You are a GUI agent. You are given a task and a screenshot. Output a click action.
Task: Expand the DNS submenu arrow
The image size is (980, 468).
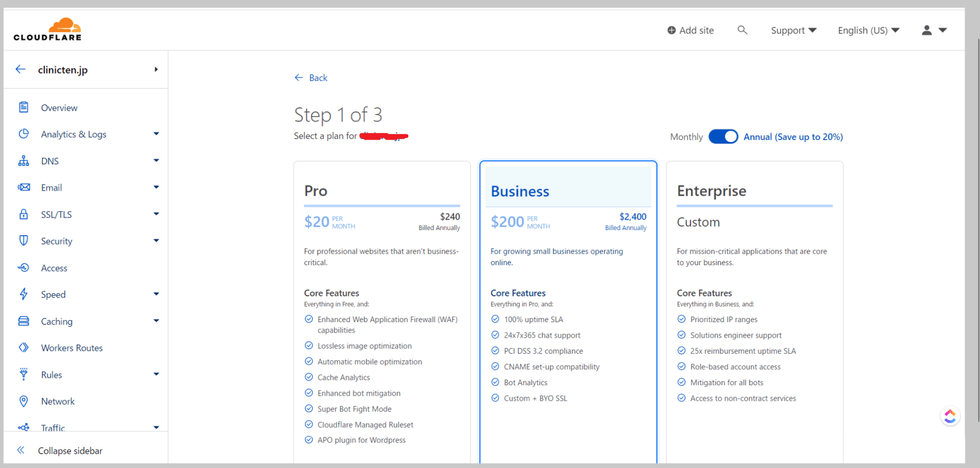[x=156, y=161]
